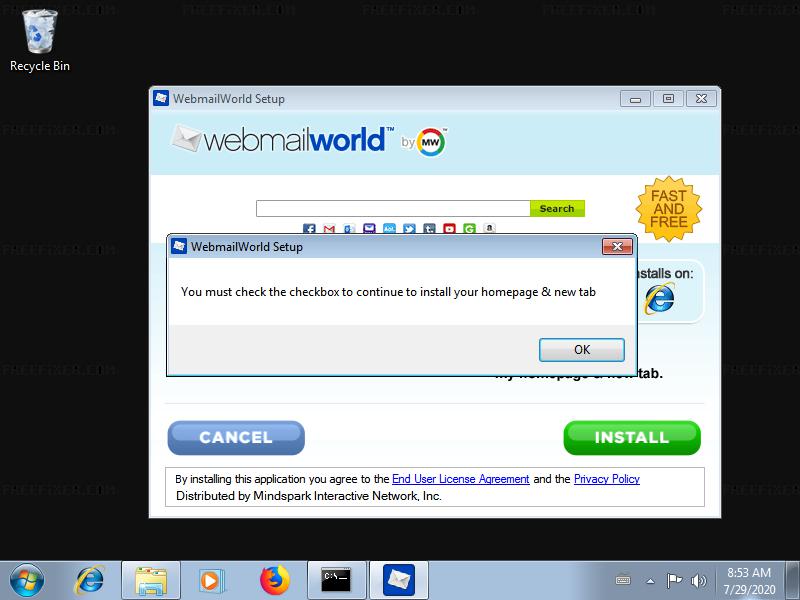The width and height of the screenshot is (800, 600).
Task: Open the End User License Agreement link
Action: (x=460, y=479)
